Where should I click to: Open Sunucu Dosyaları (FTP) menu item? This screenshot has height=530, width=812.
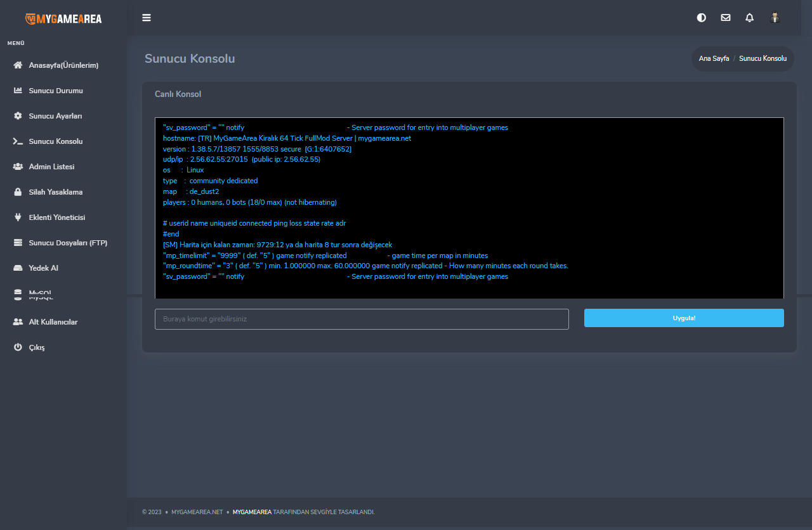(x=68, y=243)
